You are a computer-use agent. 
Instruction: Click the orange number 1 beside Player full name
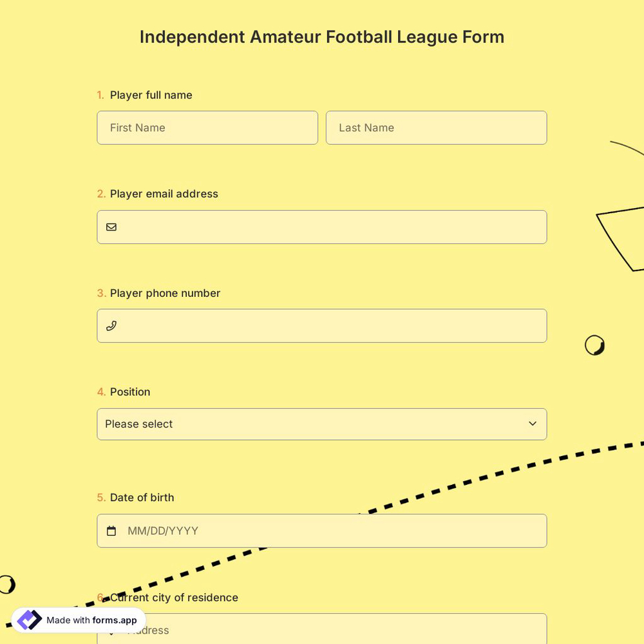click(x=100, y=95)
